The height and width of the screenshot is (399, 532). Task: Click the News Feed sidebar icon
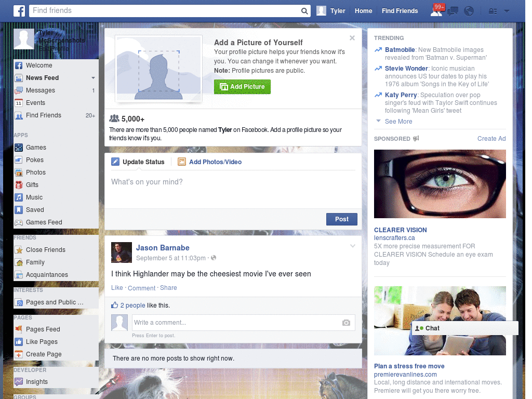[19, 78]
